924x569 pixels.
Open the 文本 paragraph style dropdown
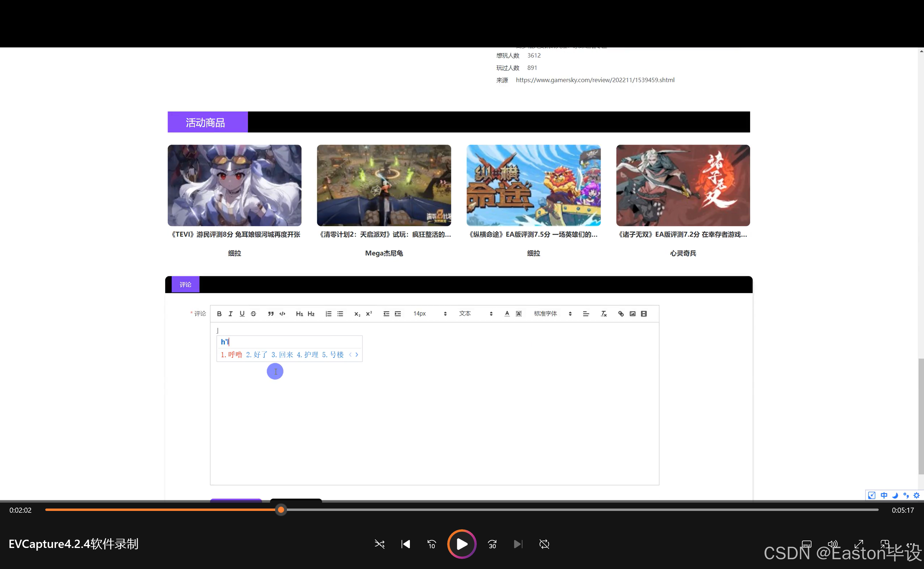tap(476, 314)
